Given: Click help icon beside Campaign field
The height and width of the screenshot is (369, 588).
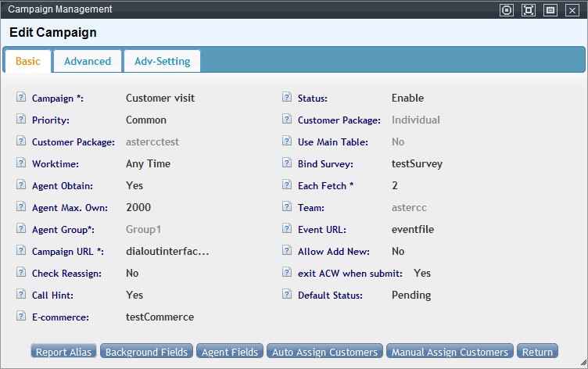Looking at the screenshot, I should (20, 99).
